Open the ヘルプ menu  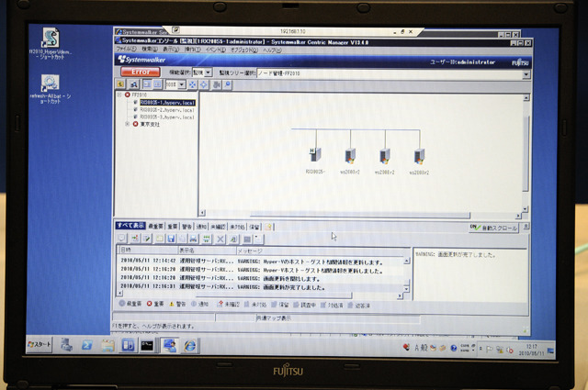(x=272, y=50)
